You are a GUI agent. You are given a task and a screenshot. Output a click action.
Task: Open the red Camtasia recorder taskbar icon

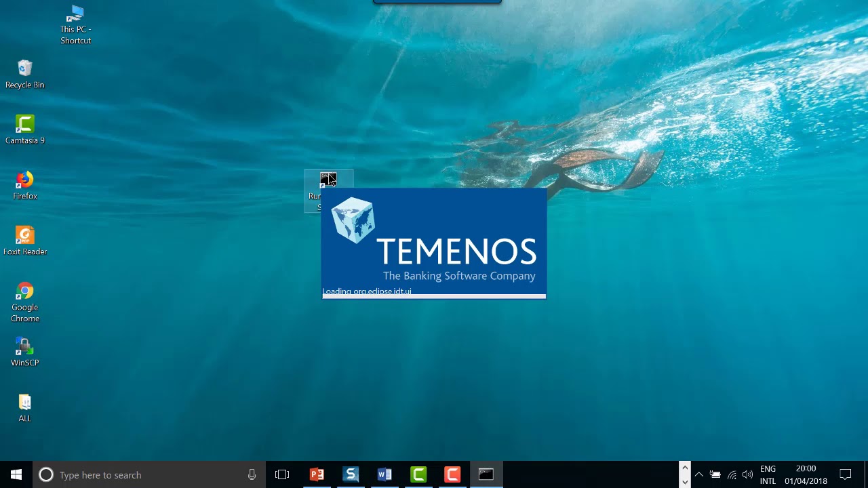pyautogui.click(x=452, y=474)
